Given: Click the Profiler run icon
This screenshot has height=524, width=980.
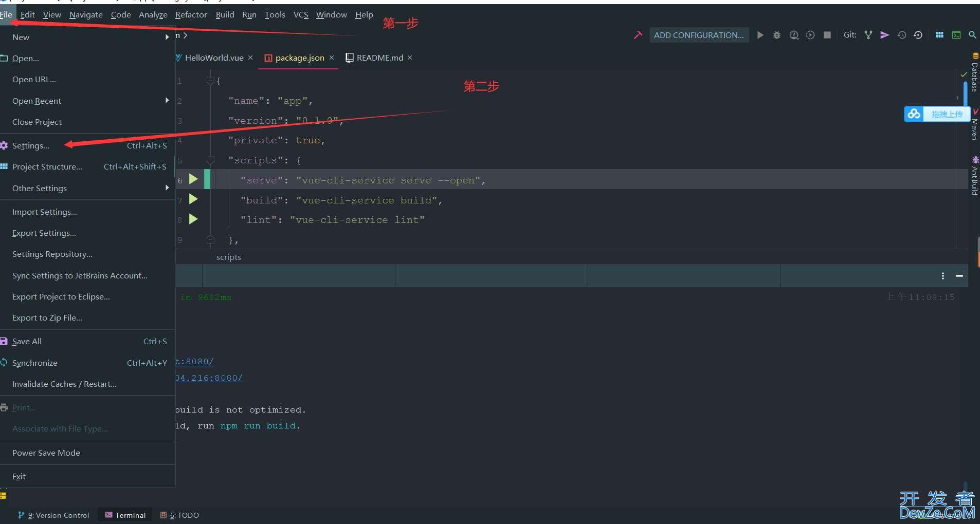Looking at the screenshot, I should pos(810,35).
